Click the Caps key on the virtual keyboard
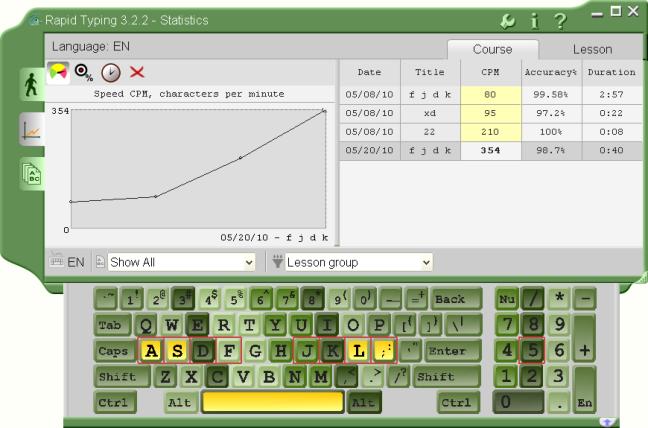648x428 pixels. point(114,351)
